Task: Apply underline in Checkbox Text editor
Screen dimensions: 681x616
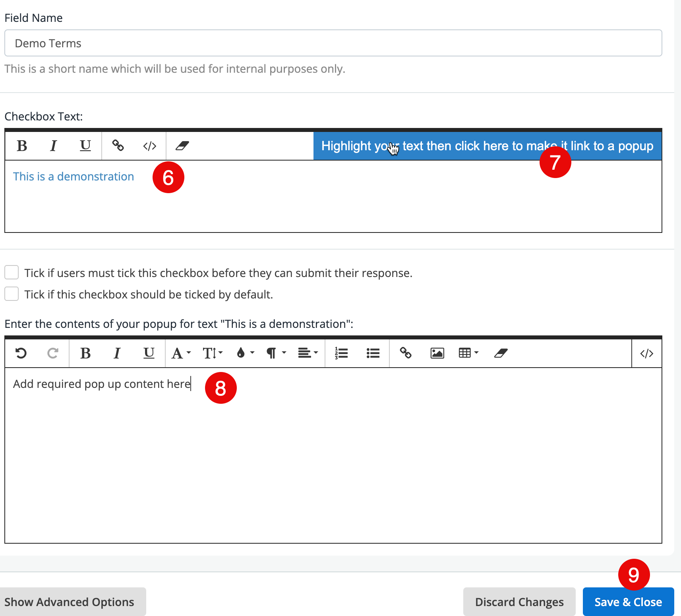Action: click(85, 146)
